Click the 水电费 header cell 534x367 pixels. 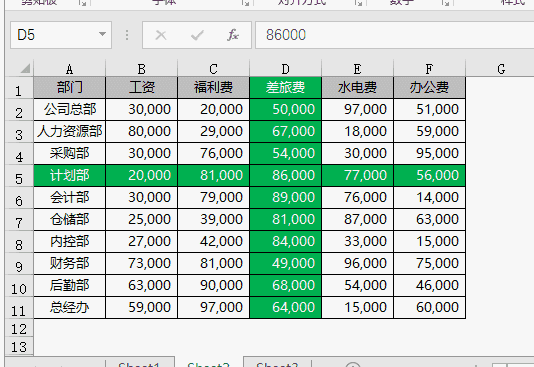click(x=358, y=88)
